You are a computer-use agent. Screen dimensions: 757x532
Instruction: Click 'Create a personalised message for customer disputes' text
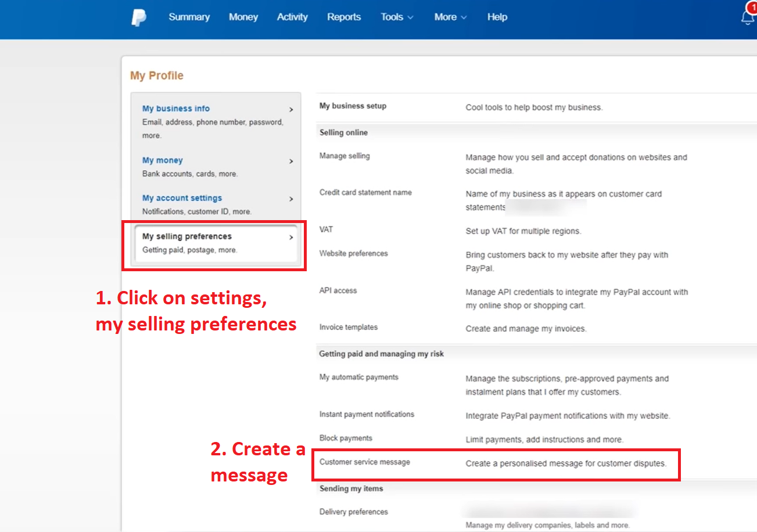tap(566, 463)
